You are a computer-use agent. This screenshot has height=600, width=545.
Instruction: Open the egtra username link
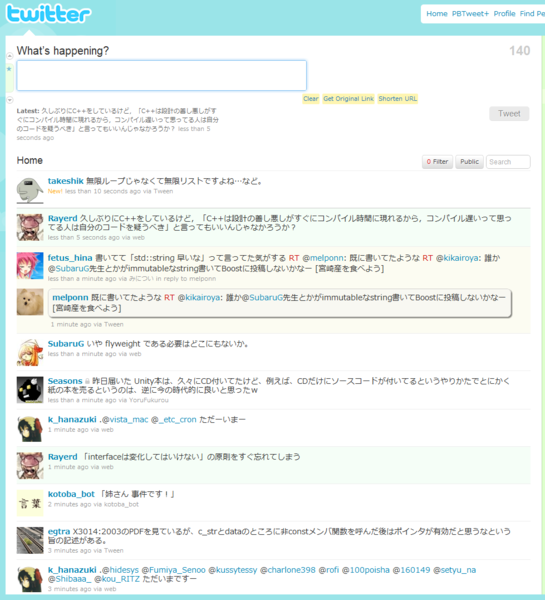[59, 532]
